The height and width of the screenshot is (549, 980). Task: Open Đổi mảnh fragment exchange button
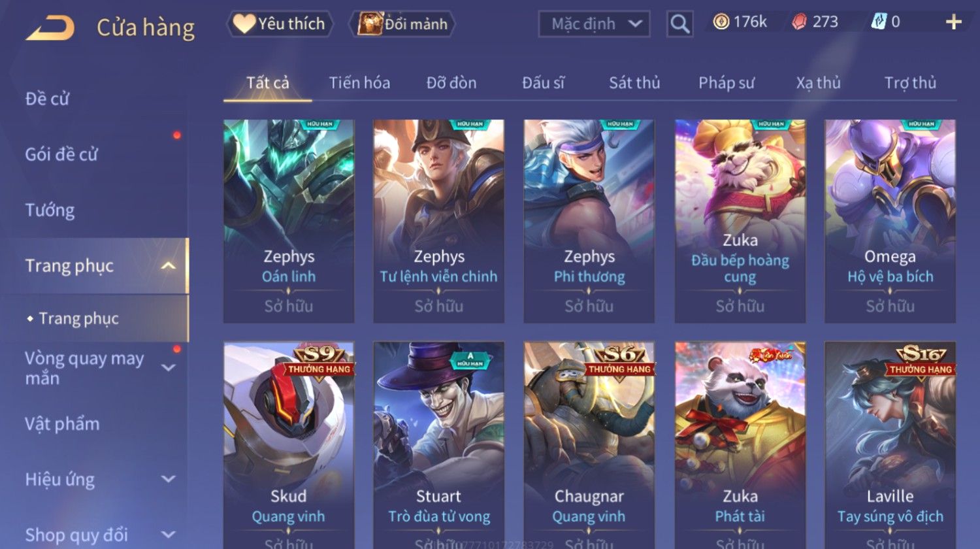(x=402, y=24)
